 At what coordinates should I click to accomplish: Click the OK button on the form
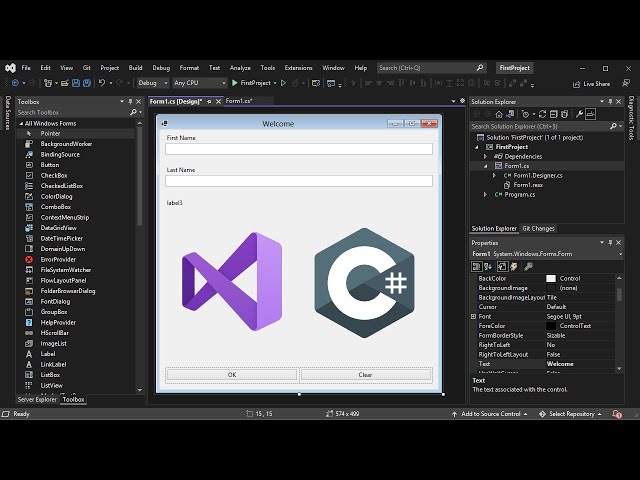click(232, 375)
